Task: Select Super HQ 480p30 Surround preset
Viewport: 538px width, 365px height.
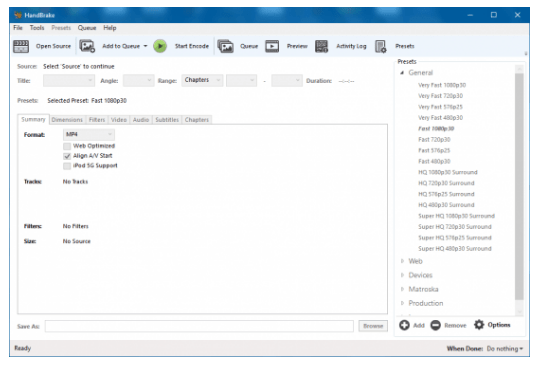Action: (455, 249)
